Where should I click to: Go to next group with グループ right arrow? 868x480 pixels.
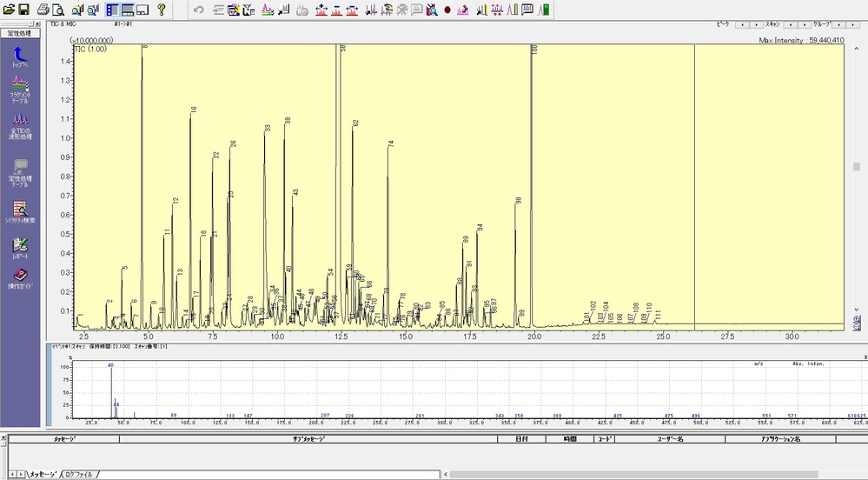point(853,24)
